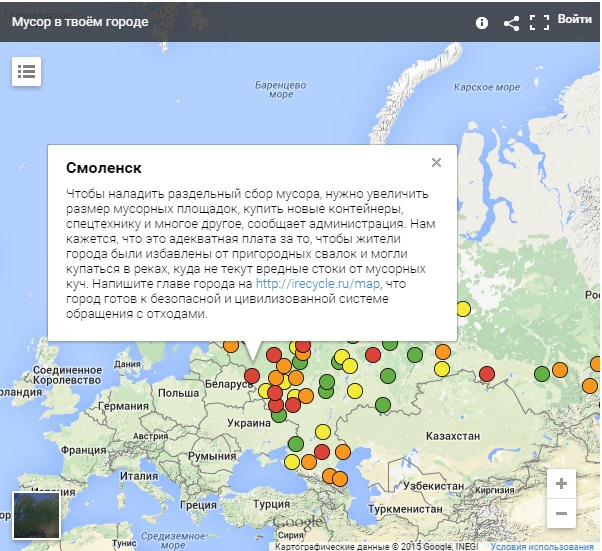
Task: Zoom in on the map
Action: coord(561,483)
